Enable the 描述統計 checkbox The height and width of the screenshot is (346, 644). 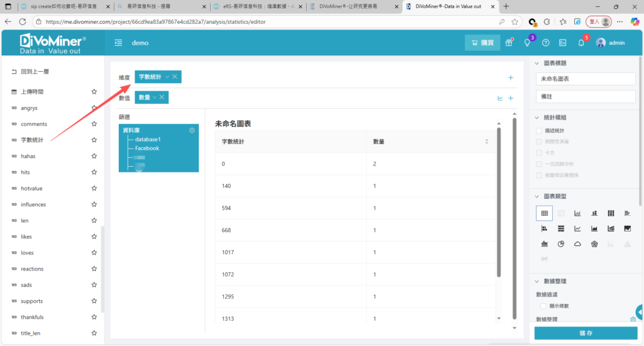click(x=539, y=131)
